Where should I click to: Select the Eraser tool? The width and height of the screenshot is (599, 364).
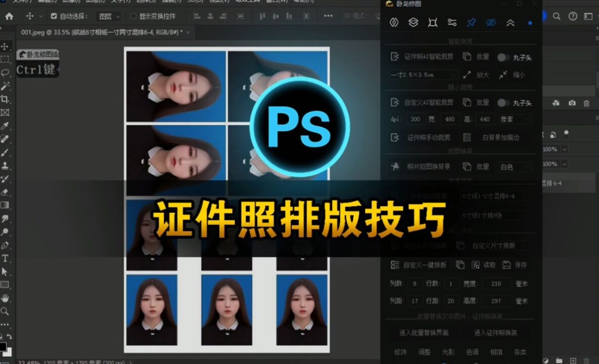pos(5,192)
